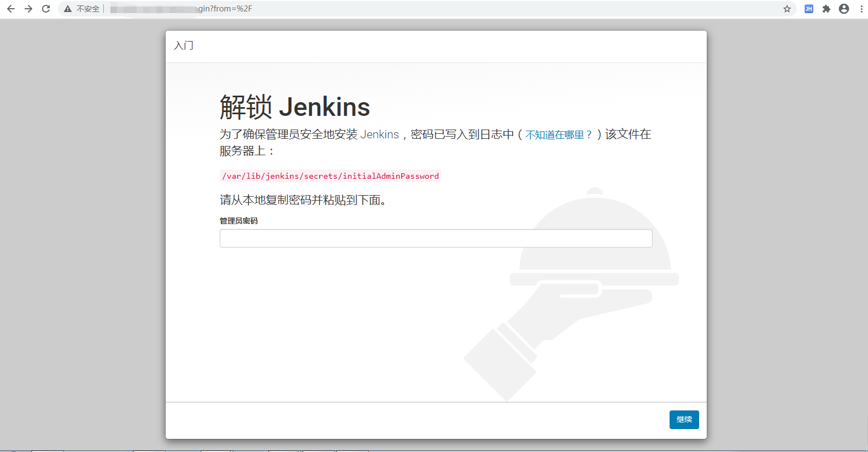Open the extensions puzzle menu
The height and width of the screenshot is (452, 868).
tap(826, 9)
